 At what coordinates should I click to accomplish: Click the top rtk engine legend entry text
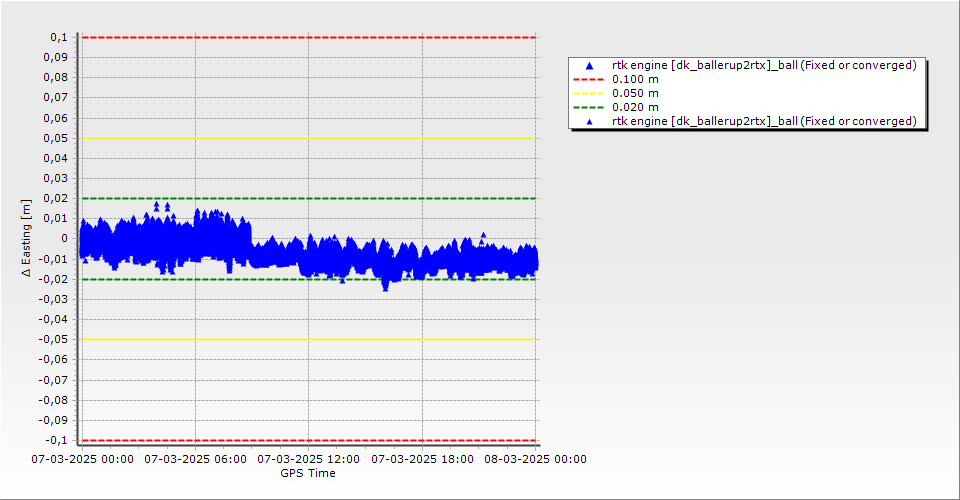point(764,65)
